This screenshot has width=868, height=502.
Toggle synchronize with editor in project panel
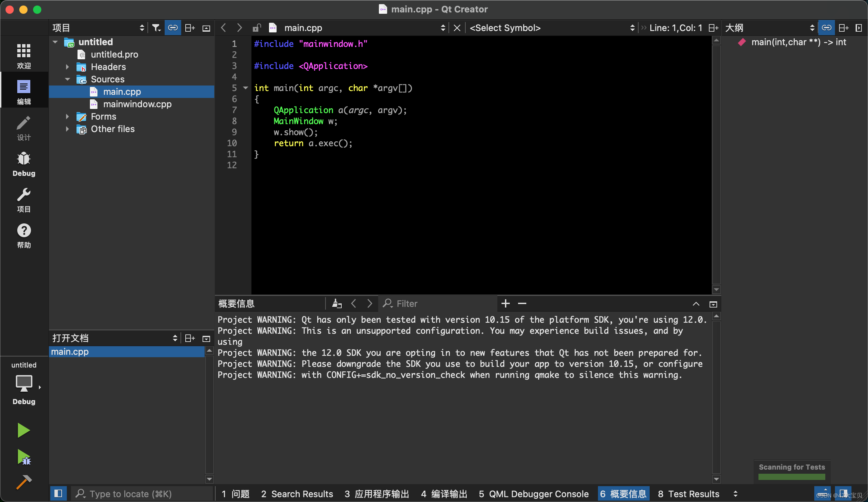173,28
